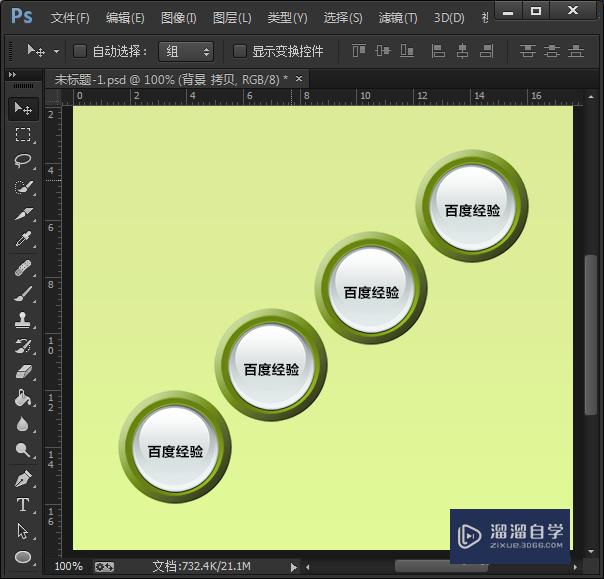Open the Move tool preset picker arrow

57,51
